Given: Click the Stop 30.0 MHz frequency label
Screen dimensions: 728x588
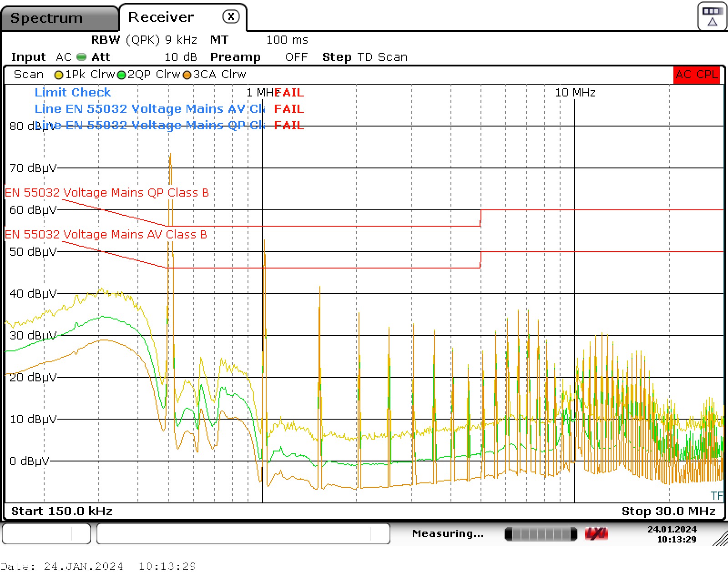Looking at the screenshot, I should tap(668, 511).
